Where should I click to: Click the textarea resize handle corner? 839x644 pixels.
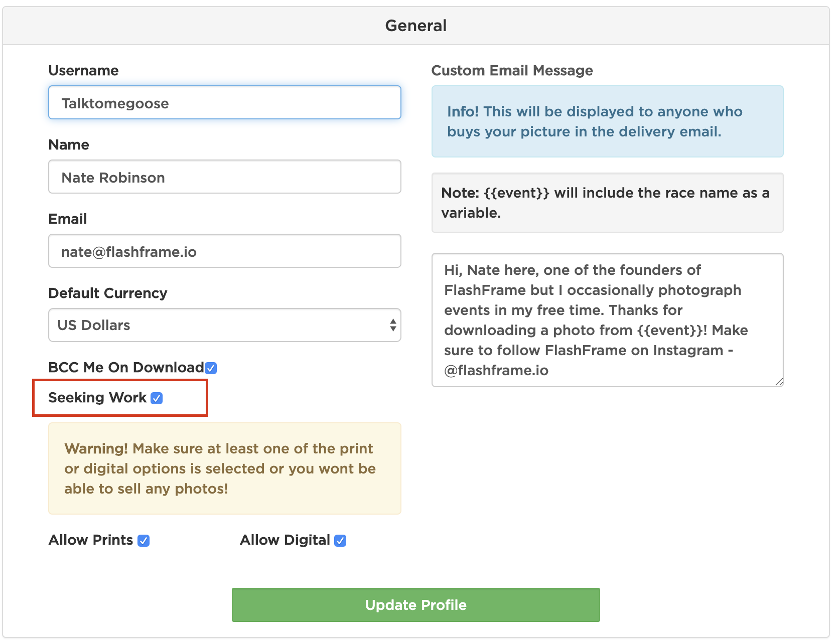click(778, 382)
